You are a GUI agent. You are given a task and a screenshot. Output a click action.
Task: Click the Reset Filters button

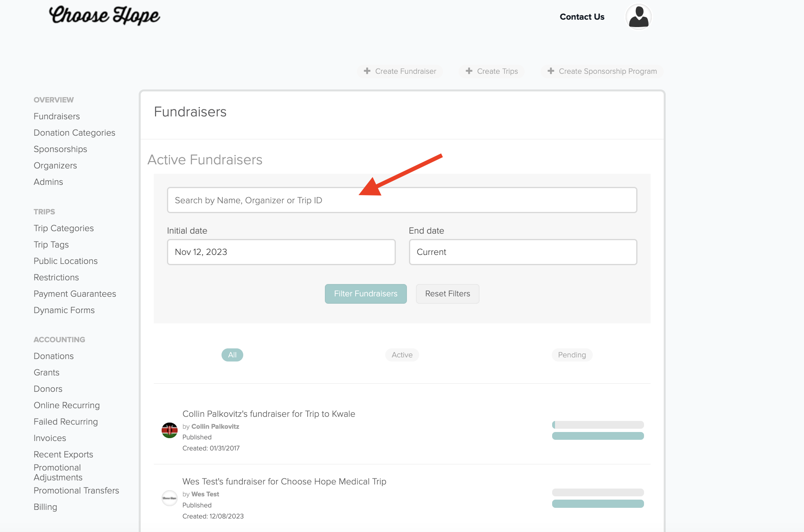coord(448,294)
